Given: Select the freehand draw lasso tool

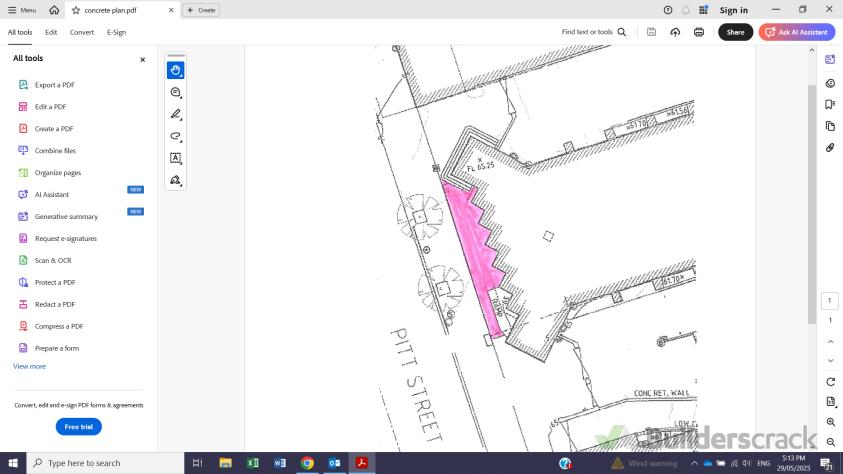Looking at the screenshot, I should coord(175,136).
